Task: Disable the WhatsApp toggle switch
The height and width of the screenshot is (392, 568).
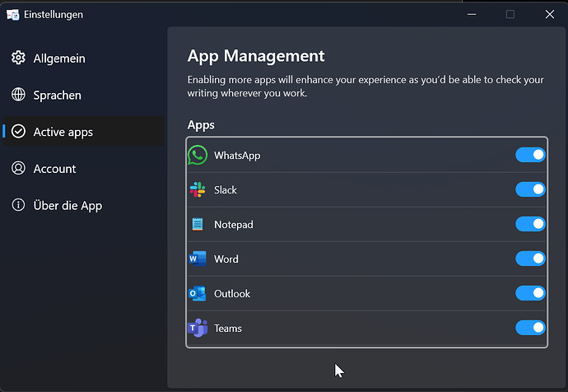Action: tap(530, 155)
